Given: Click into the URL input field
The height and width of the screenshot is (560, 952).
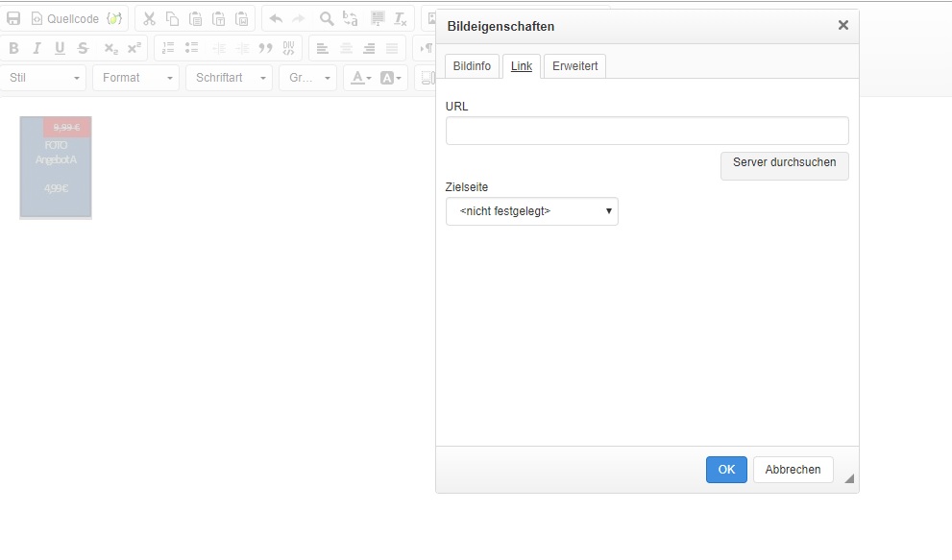Looking at the screenshot, I should click(647, 131).
